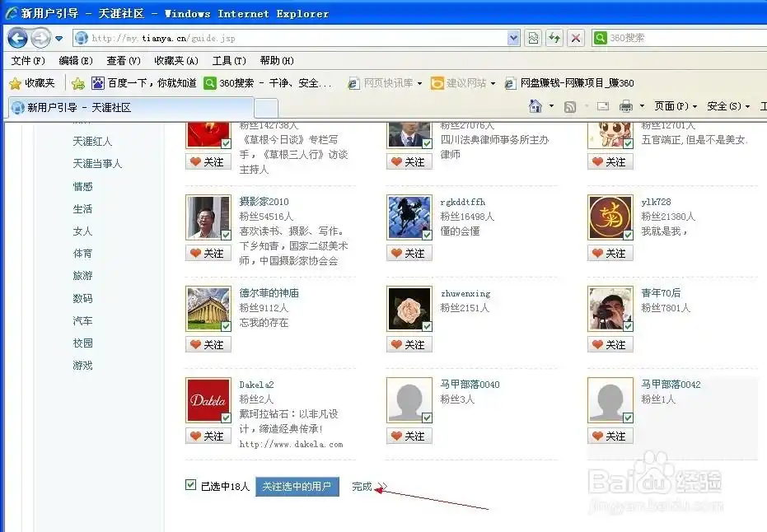
Task: Open the 工具(T) menu
Action: (x=228, y=61)
